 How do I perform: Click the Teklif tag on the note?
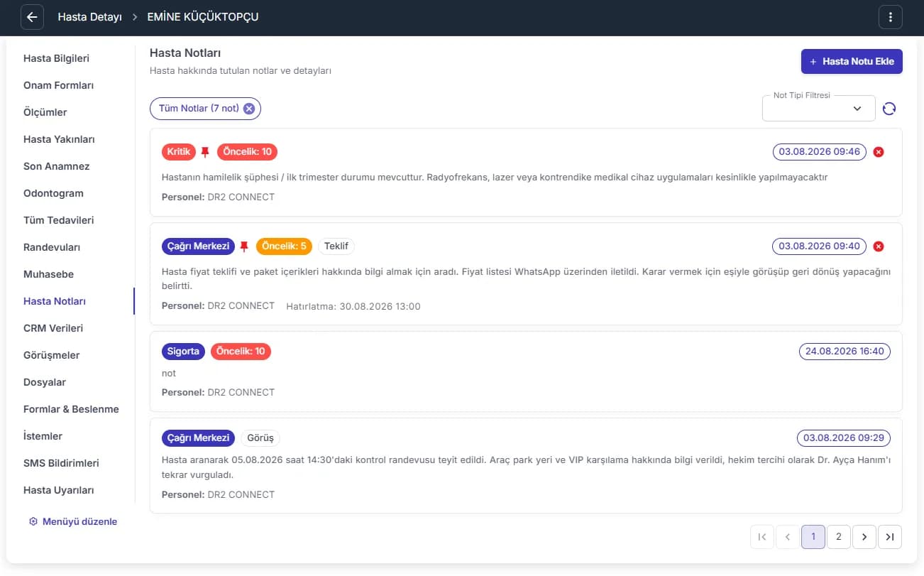click(x=336, y=246)
